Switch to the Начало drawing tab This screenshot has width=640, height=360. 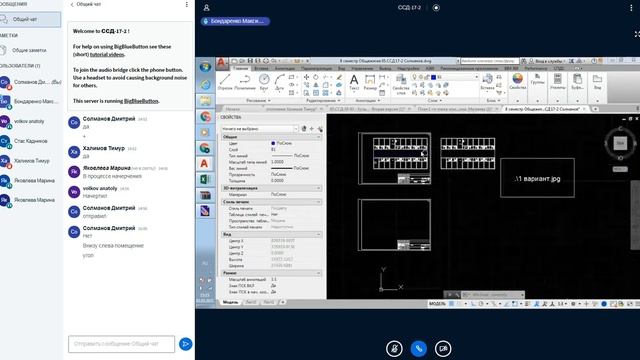point(233,109)
